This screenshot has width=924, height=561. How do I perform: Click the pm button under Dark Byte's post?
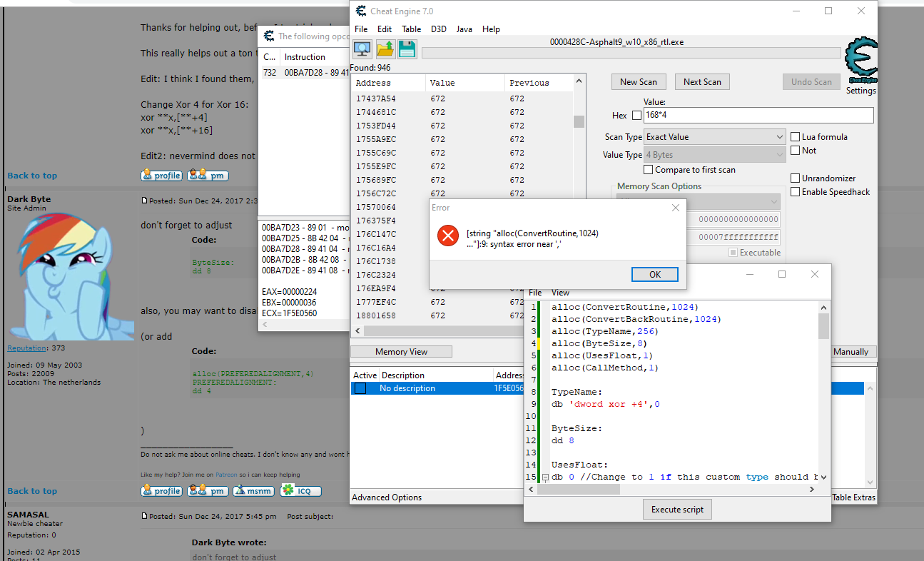click(x=208, y=490)
